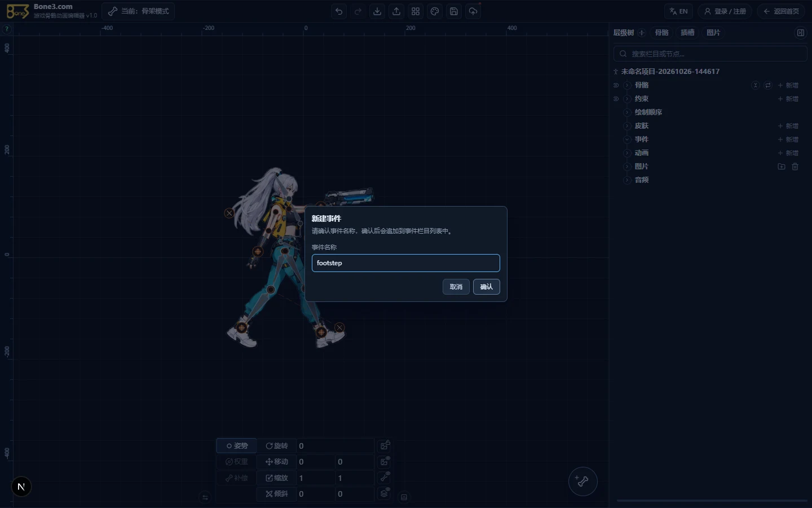Open the four-square grid icon in toolbar

[x=416, y=11]
